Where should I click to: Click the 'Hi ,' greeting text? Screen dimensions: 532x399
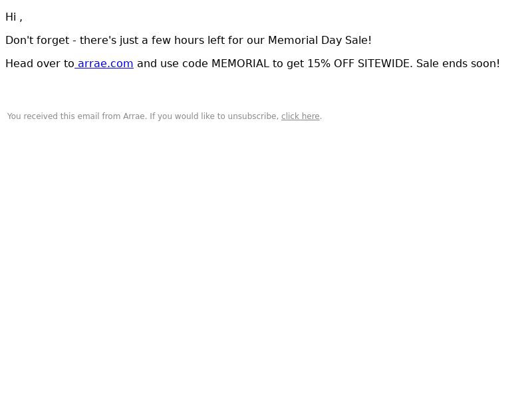point(14,17)
